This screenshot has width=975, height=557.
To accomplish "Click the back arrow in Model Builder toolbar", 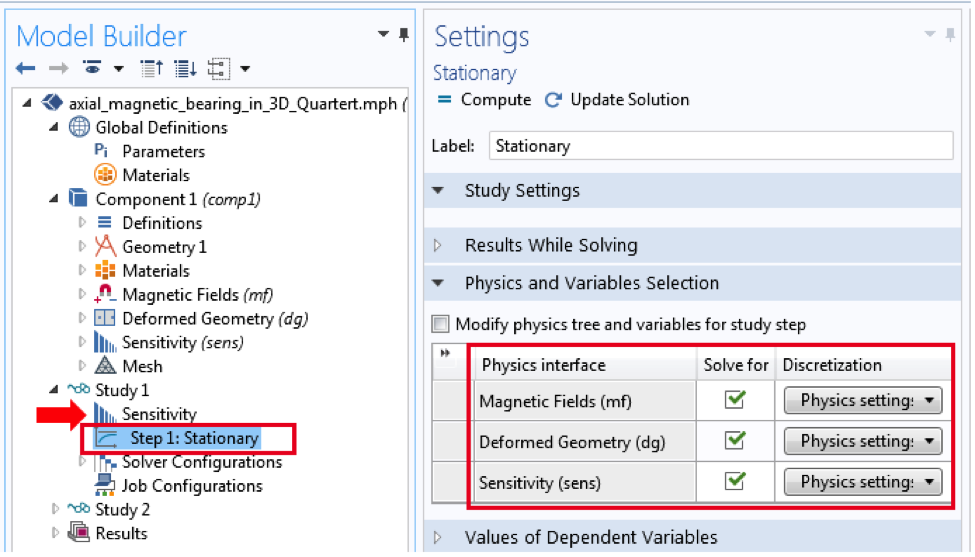I will 25,68.
